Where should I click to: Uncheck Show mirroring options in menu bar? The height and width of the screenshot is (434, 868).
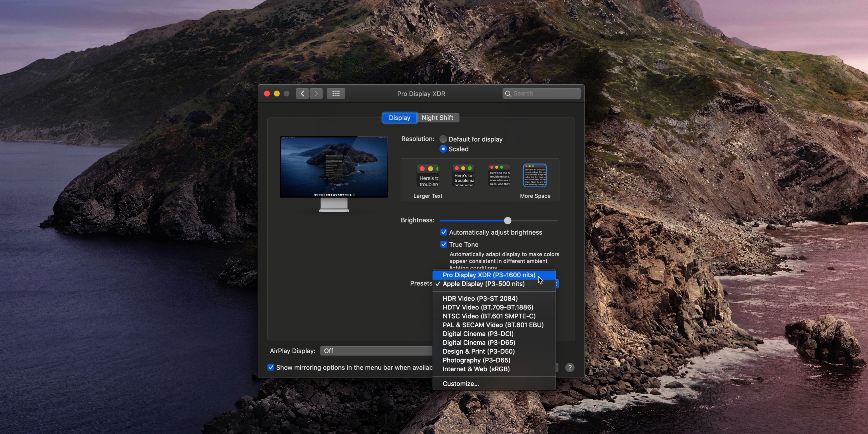pyautogui.click(x=271, y=367)
